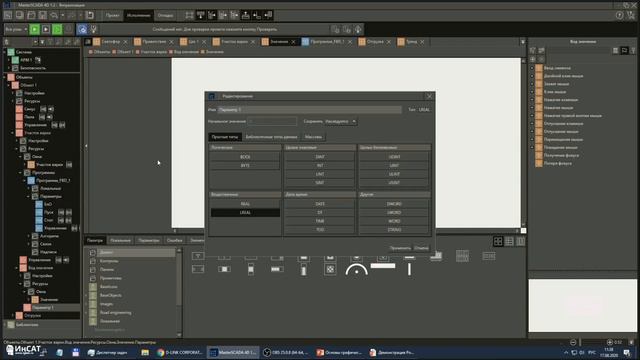Collapse the Объекты tree node

point(5,77)
